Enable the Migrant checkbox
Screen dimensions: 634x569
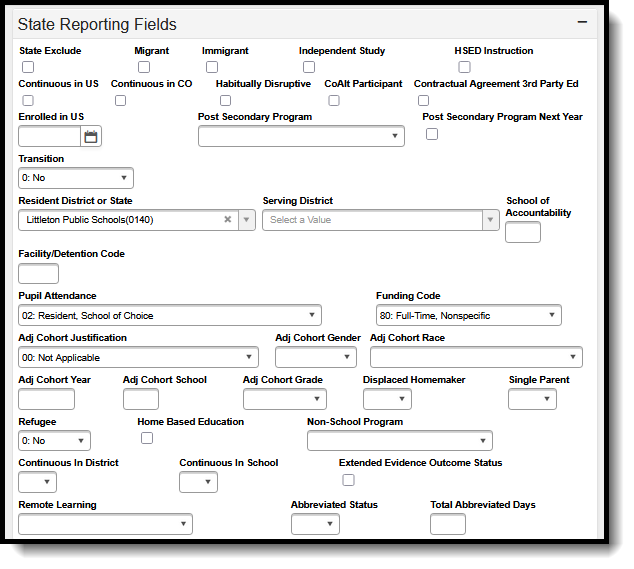click(x=144, y=67)
